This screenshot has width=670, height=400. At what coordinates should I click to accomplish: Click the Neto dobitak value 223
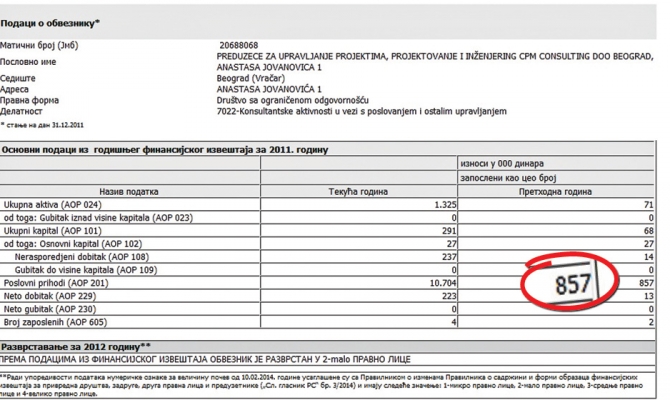click(x=449, y=296)
